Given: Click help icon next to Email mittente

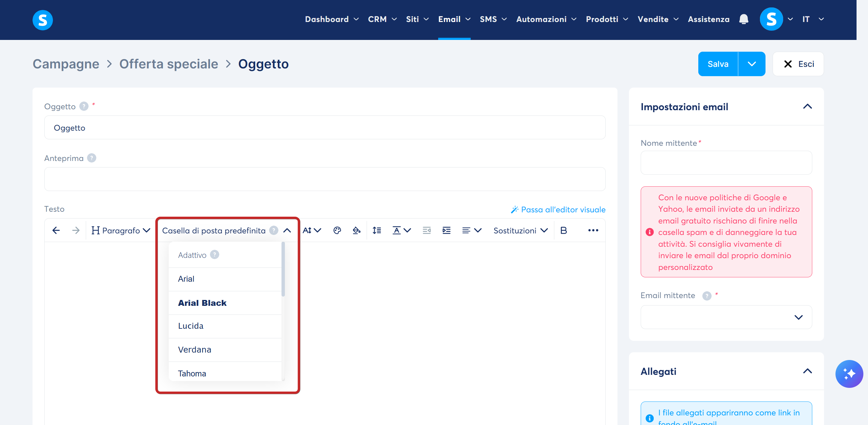Looking at the screenshot, I should click(707, 296).
